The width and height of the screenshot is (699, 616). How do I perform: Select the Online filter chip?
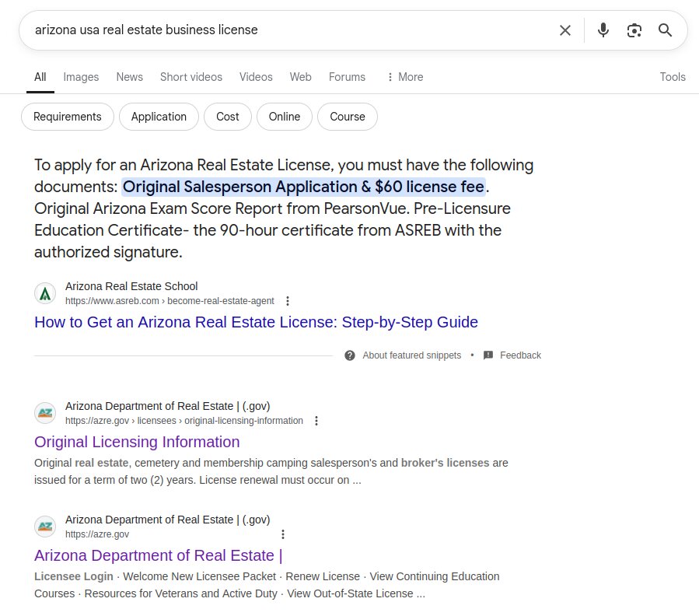284,117
